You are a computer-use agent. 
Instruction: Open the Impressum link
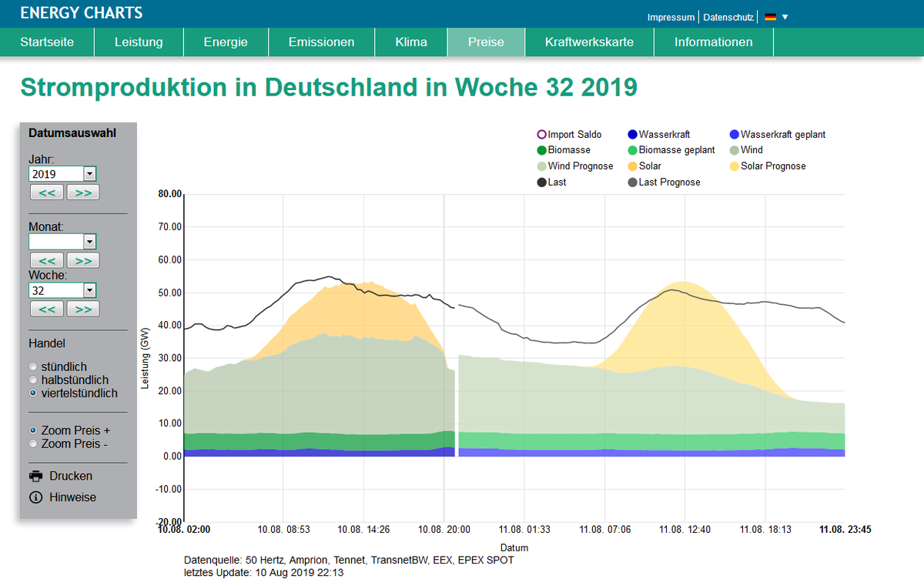pyautogui.click(x=671, y=17)
